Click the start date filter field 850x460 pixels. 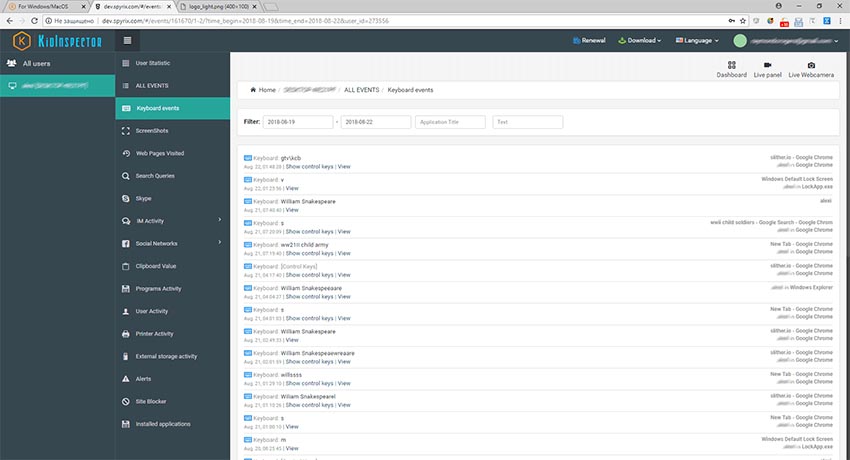coord(299,122)
